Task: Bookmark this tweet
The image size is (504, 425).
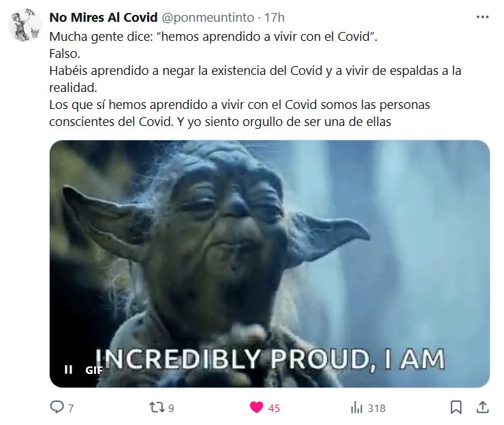Action: [x=456, y=407]
